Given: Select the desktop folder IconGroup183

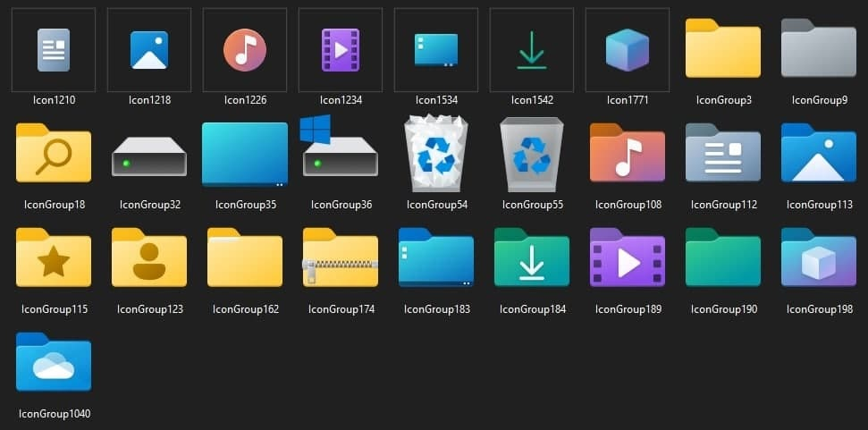Looking at the screenshot, I should coord(436,257).
